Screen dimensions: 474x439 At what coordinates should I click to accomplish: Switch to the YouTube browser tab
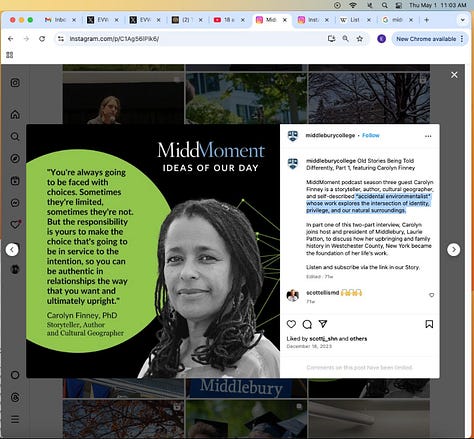(x=229, y=20)
